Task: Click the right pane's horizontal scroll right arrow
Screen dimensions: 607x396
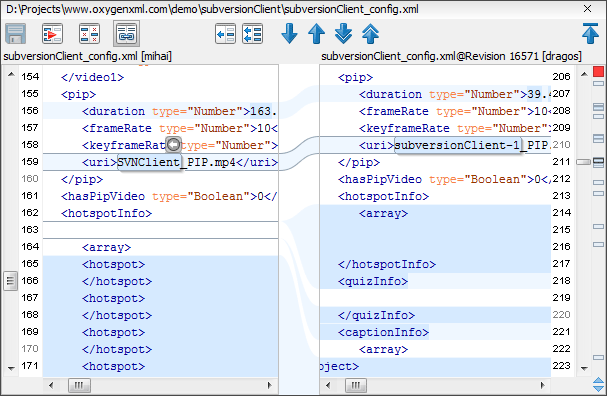Action: pyautogui.click(x=543, y=385)
